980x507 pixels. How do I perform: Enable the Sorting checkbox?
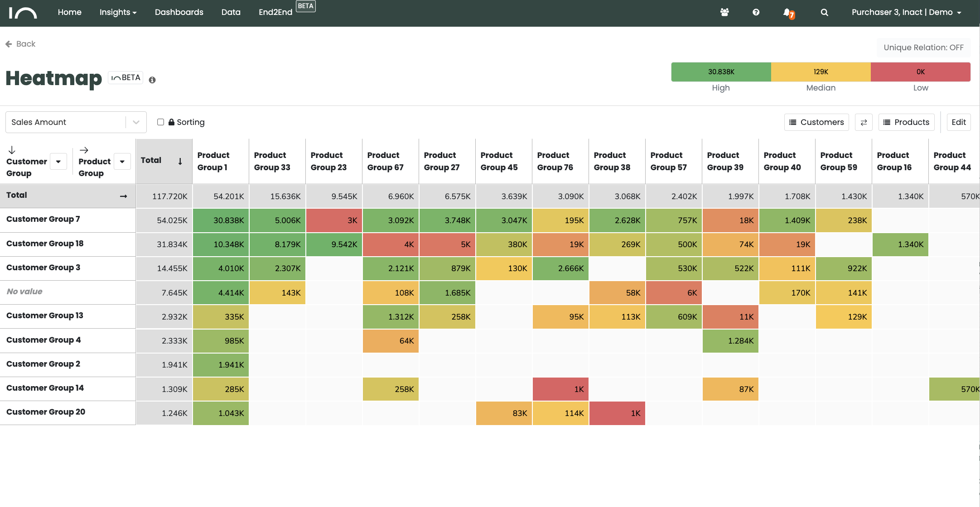160,122
